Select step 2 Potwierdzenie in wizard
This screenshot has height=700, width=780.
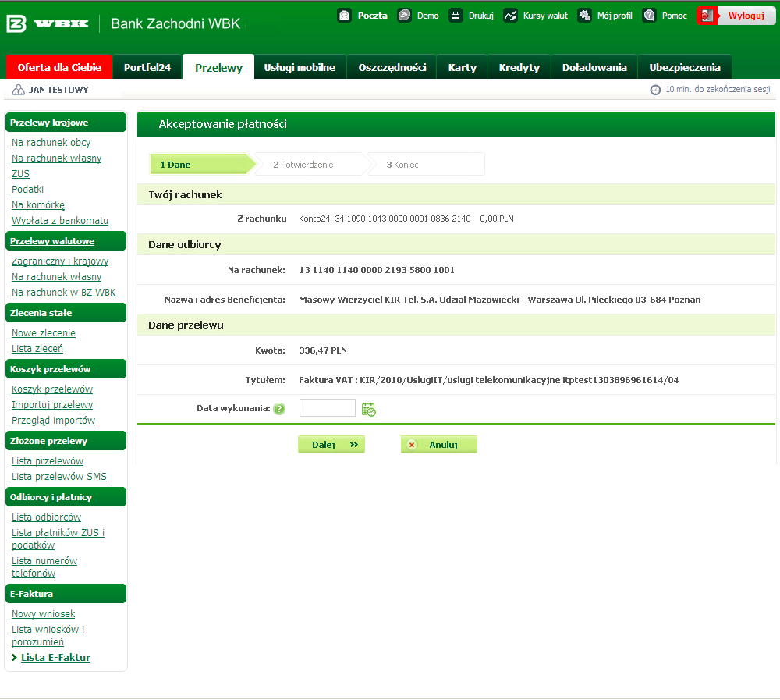pos(311,165)
